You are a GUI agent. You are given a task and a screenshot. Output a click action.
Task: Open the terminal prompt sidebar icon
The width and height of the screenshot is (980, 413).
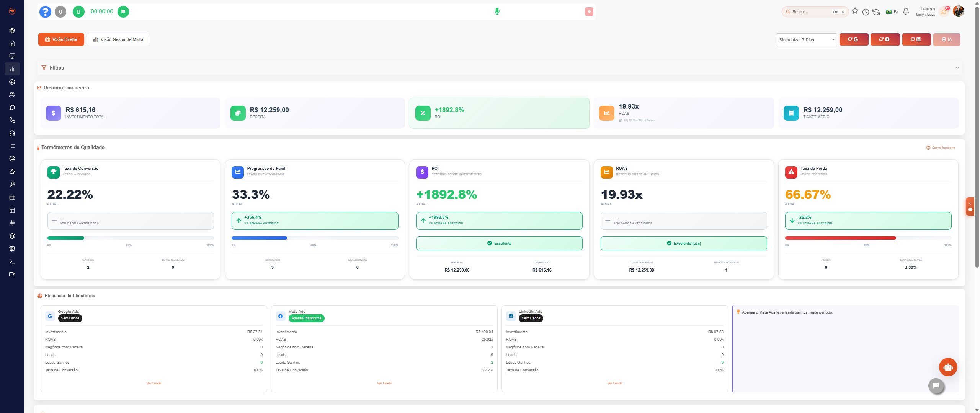[x=12, y=262]
